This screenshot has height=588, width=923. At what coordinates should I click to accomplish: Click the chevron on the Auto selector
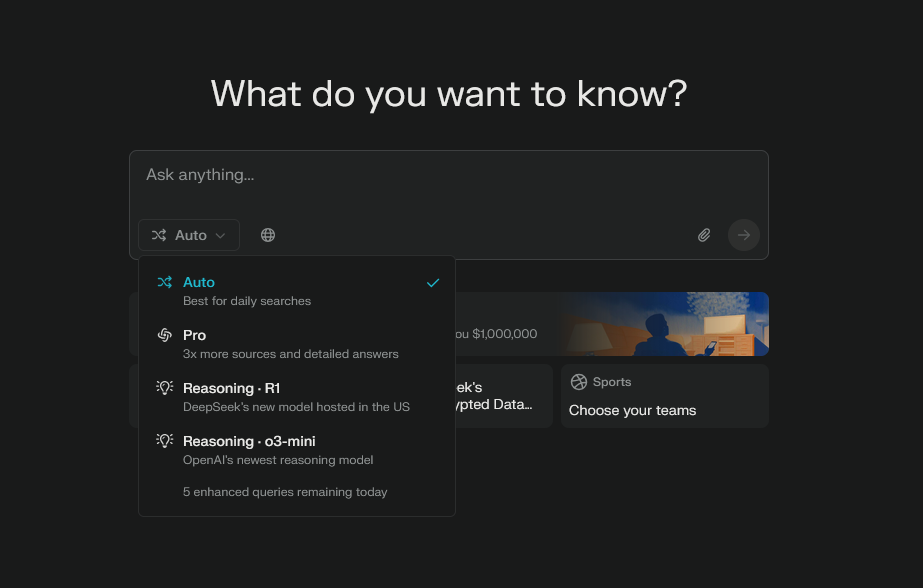click(220, 236)
